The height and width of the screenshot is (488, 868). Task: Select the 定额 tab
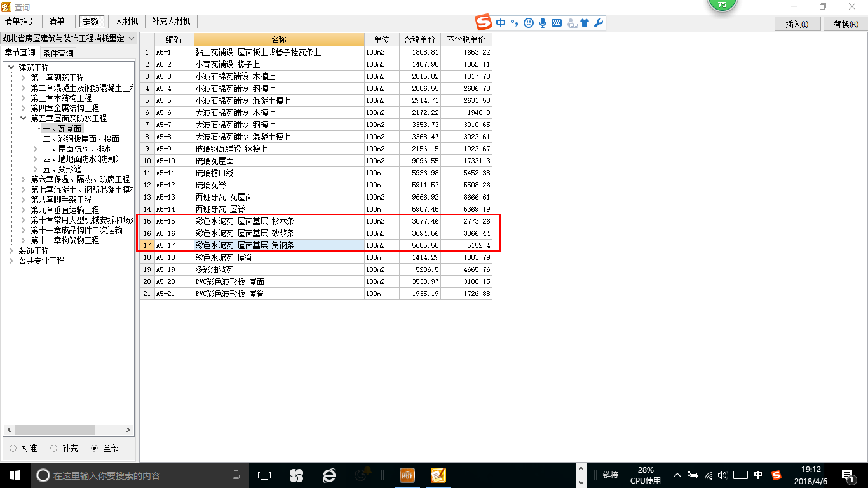pos(90,22)
